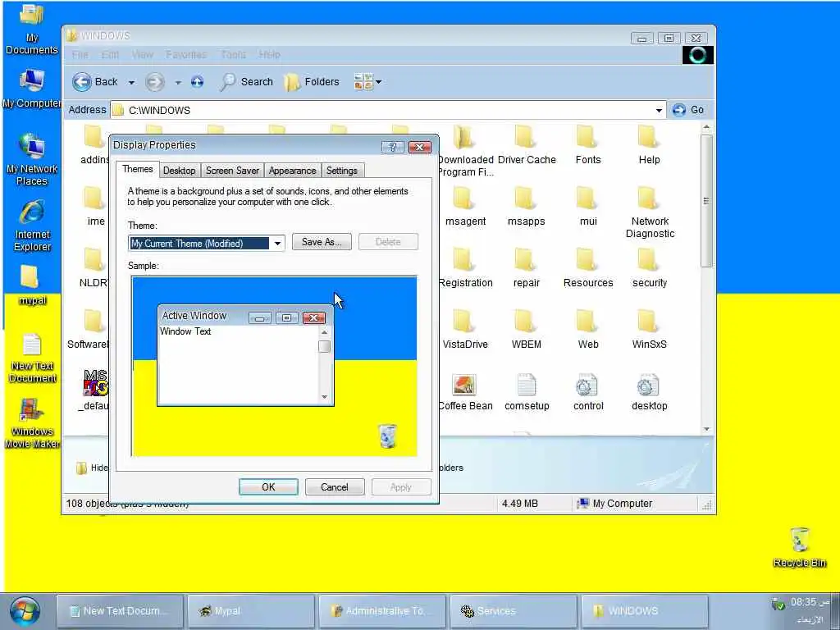Screen dimensions: 840x630
Task: Click the system tray clock showing 08:35
Action: 809,603
